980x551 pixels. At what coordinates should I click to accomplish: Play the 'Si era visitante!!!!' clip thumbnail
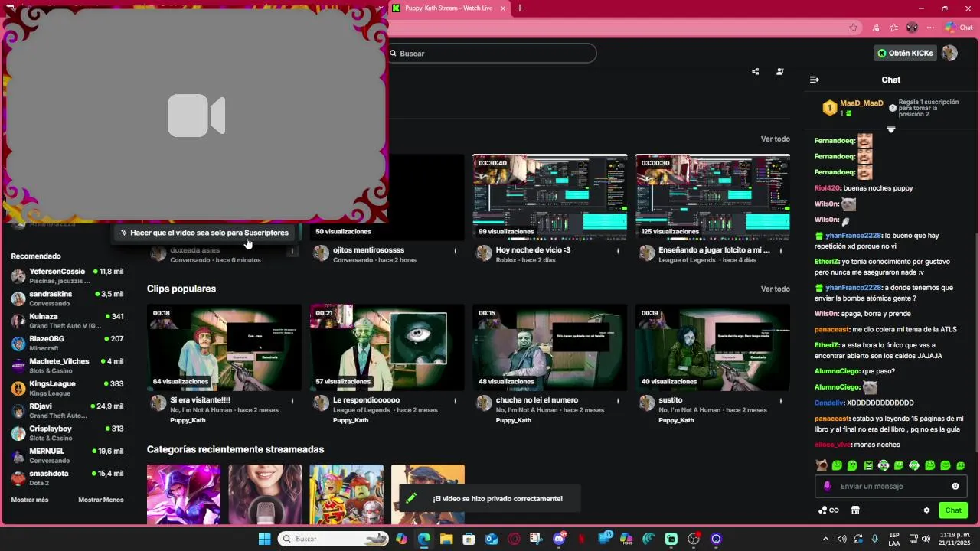224,347
